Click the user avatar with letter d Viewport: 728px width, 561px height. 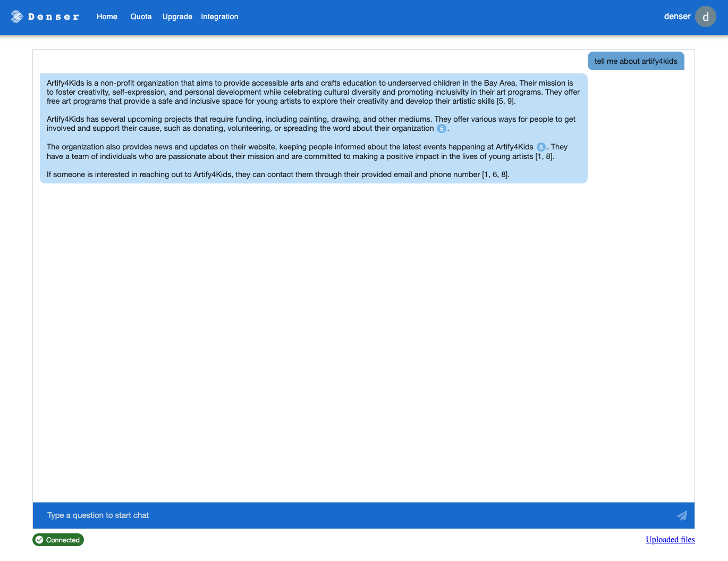pyautogui.click(x=706, y=16)
